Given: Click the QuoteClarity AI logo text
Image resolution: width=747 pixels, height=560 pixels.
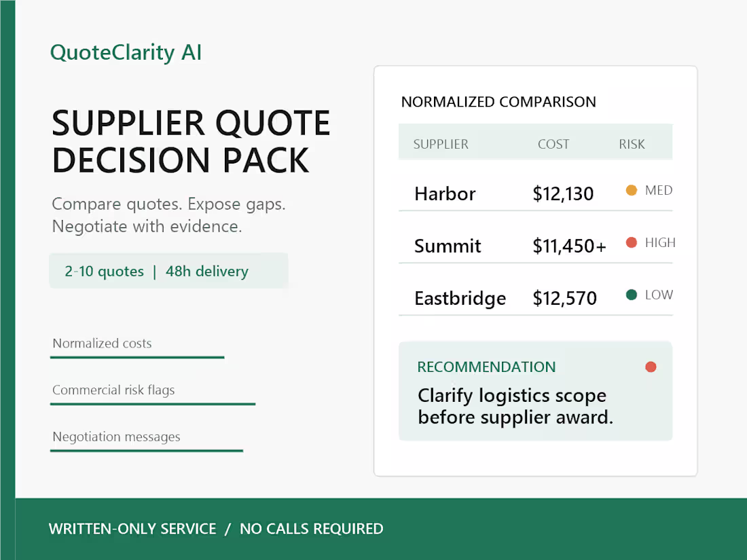Looking at the screenshot, I should tap(126, 52).
